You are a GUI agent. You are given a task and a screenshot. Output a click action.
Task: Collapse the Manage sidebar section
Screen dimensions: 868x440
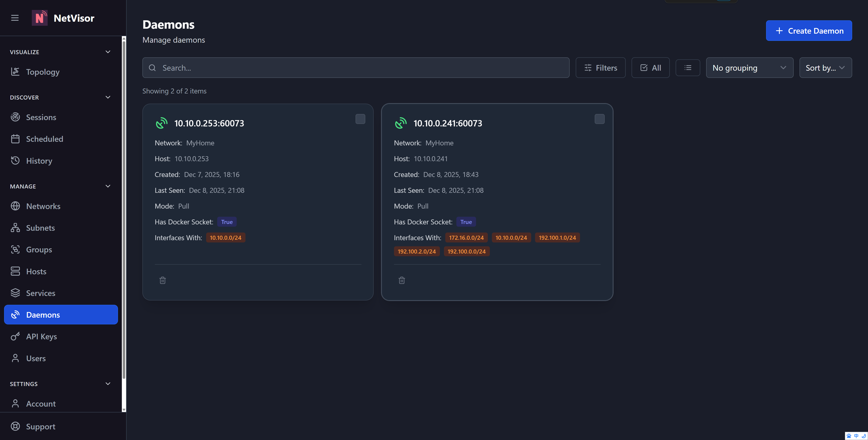click(108, 186)
